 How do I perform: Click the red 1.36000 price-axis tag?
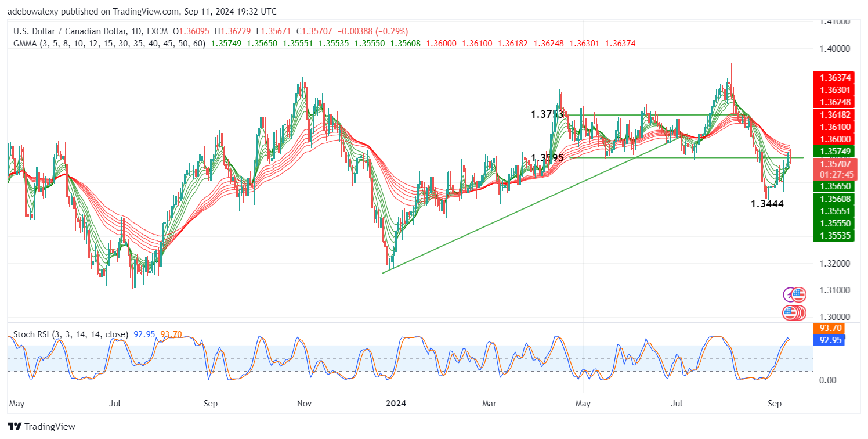coord(833,139)
